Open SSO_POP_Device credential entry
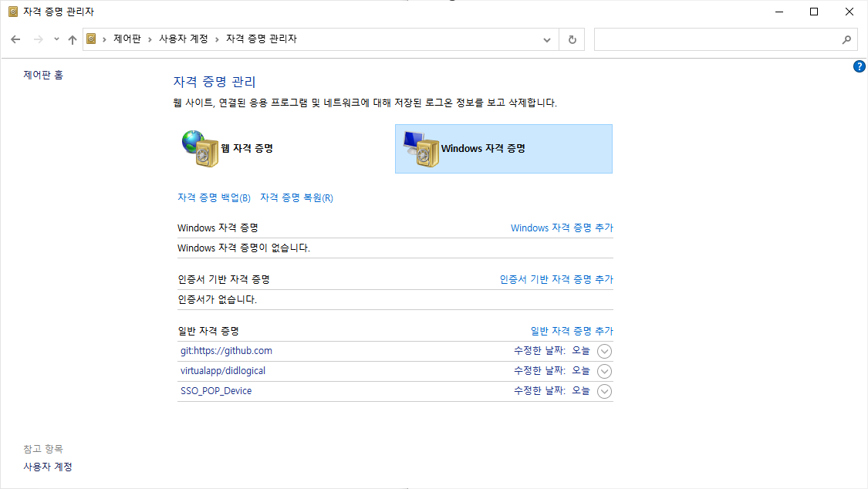Viewport: 868px width, 489px height. tap(216, 390)
